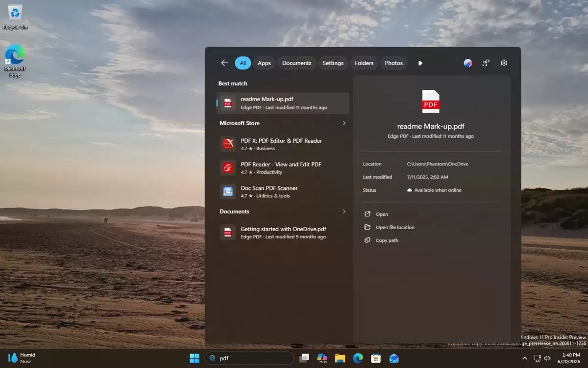The image size is (588, 368).
Task: Open File Explorer from the taskbar
Action: [340, 358]
